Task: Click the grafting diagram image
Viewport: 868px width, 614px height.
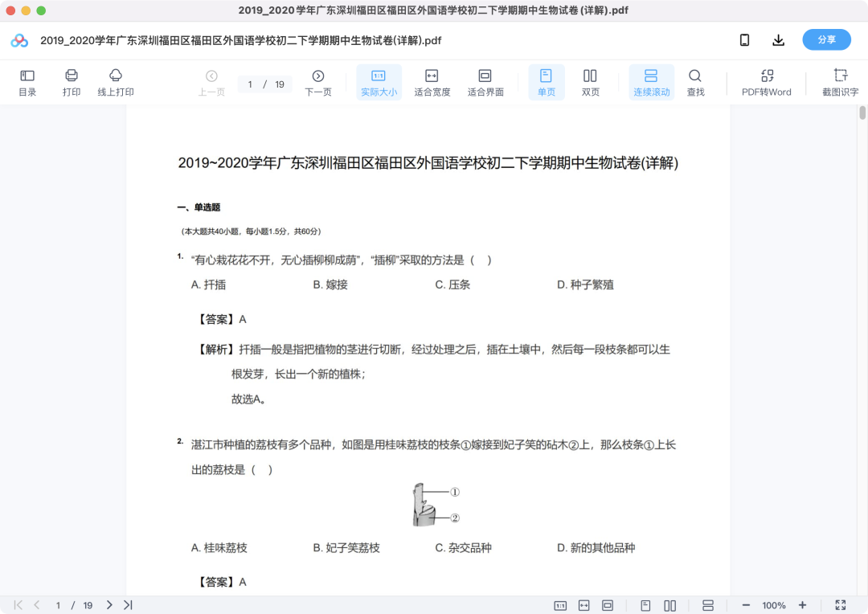Action: click(x=435, y=505)
